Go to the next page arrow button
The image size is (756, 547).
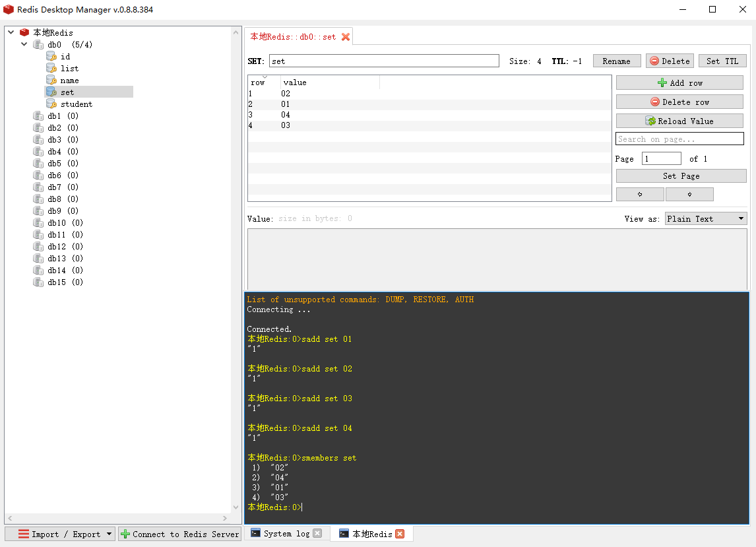tap(689, 195)
